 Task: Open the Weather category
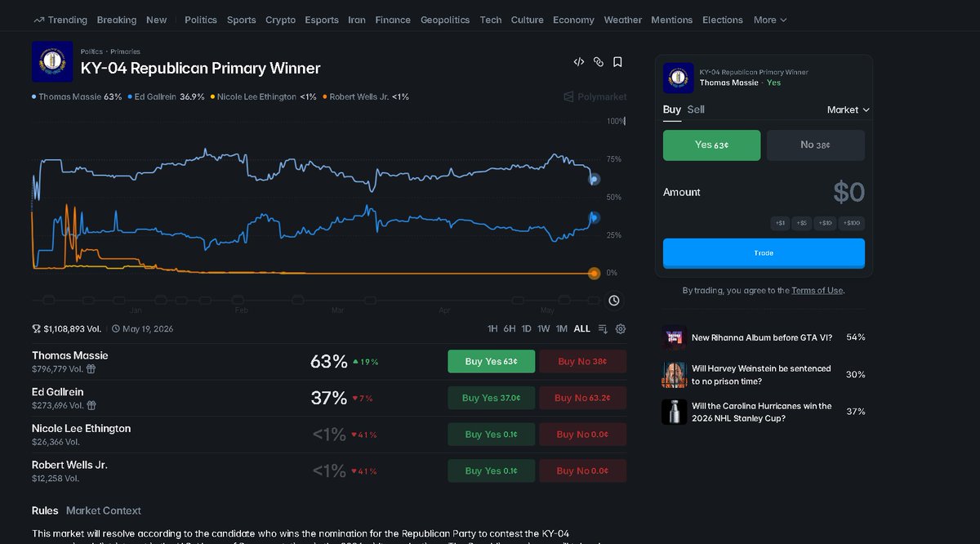click(x=622, y=20)
